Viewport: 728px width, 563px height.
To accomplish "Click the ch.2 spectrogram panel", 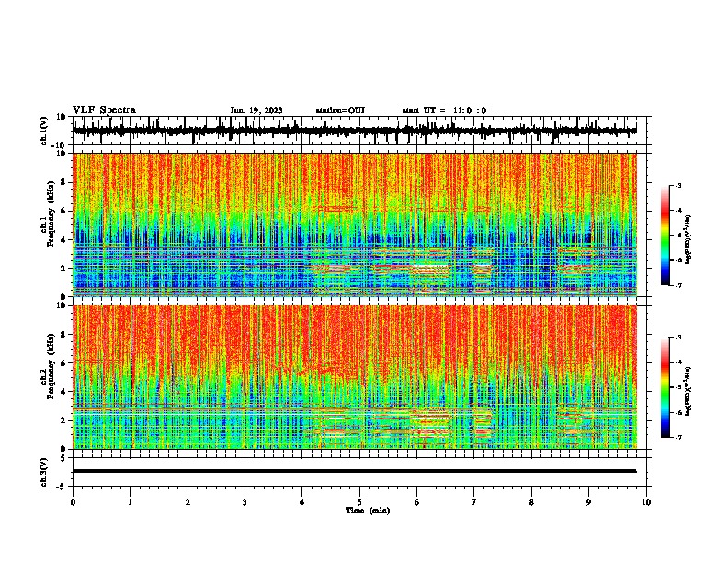I will pos(354,377).
